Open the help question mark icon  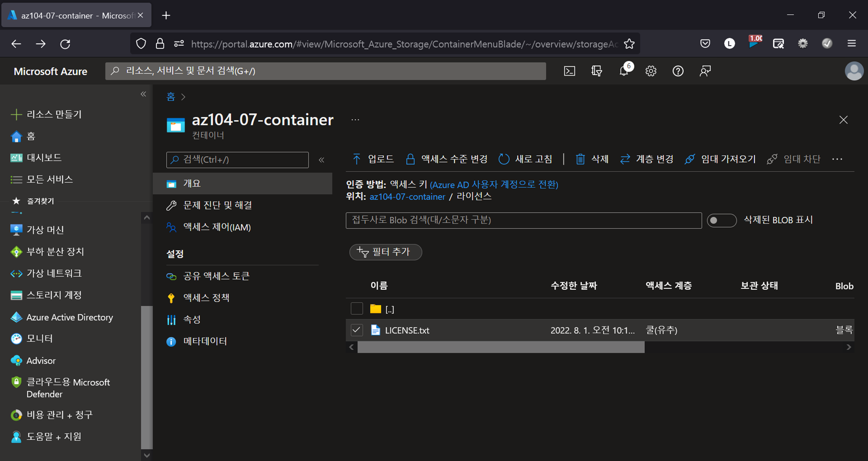coord(678,71)
